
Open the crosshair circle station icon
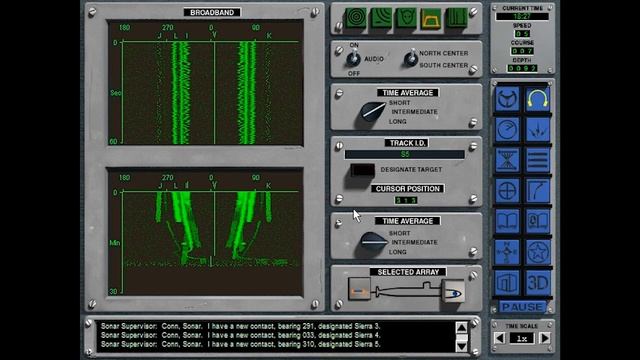507,191
